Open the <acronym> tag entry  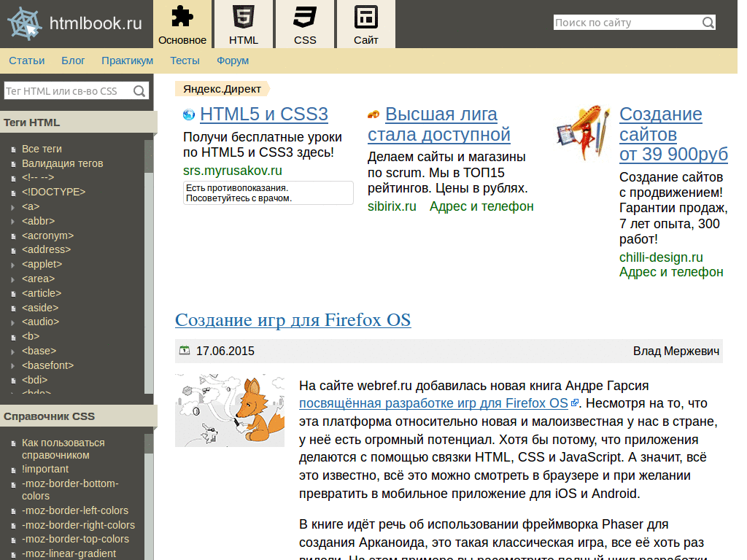coord(47,236)
